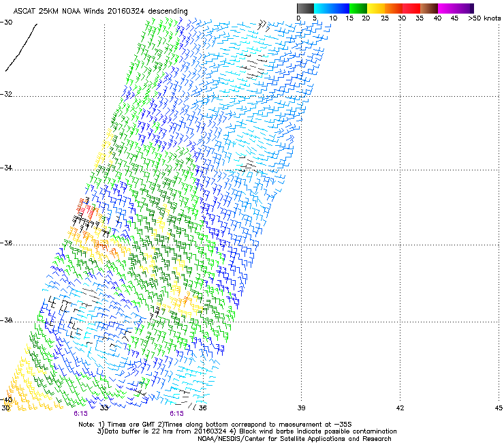Click the title text 'ASCAT 25KM NOAA Winds 20160324 descending'
504x443 pixels.
pyautogui.click(x=100, y=11)
